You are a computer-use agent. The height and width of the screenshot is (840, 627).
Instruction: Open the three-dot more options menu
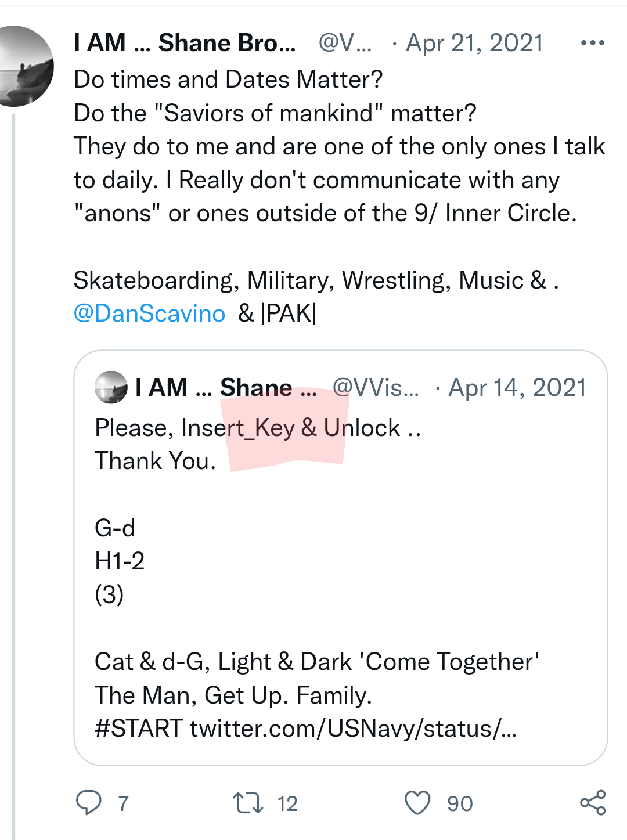[593, 43]
